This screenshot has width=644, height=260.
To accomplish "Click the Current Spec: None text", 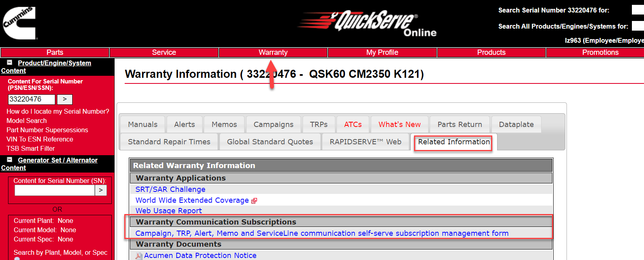I will click(44, 239).
